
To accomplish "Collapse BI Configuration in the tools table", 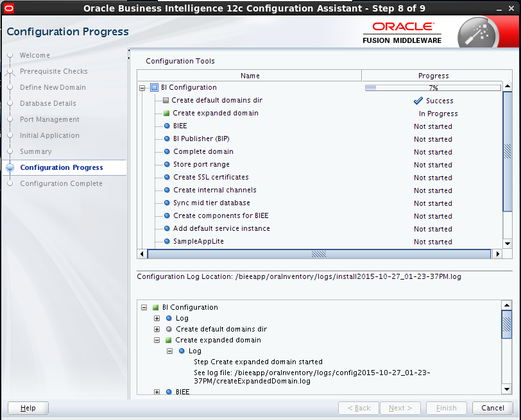I will click(142, 88).
